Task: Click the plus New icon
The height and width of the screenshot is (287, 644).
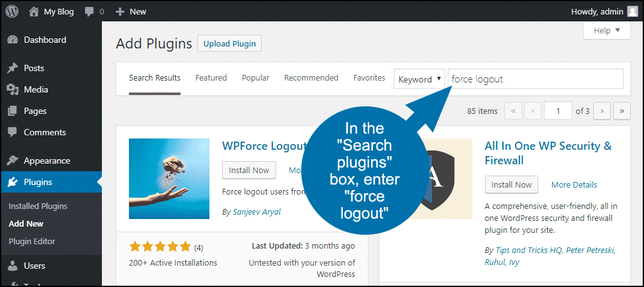Action: coord(120,12)
